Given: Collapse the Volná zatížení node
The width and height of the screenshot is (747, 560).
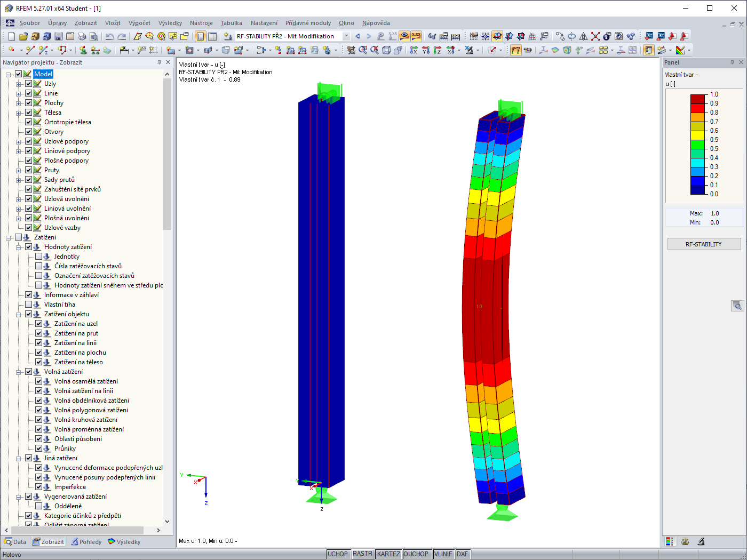Looking at the screenshot, I should click(x=19, y=372).
